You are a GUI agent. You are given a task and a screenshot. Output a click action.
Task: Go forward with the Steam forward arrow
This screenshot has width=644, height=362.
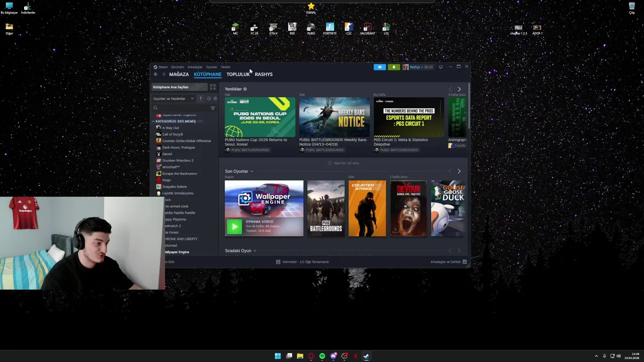(x=164, y=74)
